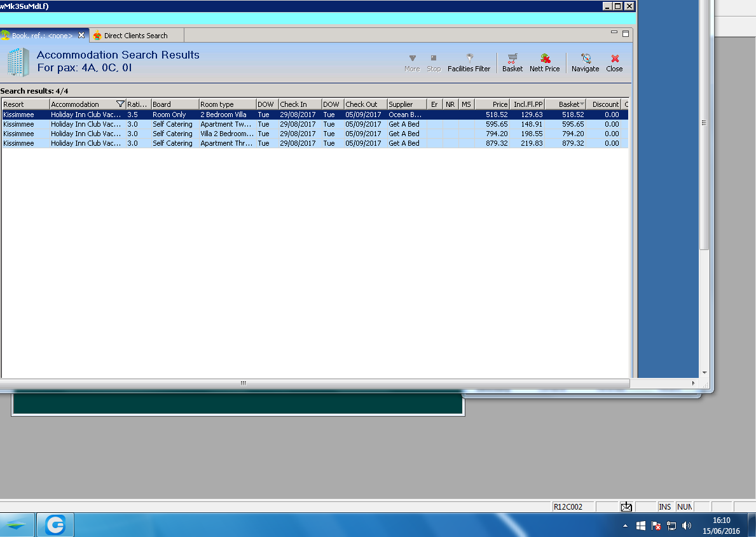Click the network tray icon
756x537 pixels.
(x=671, y=526)
